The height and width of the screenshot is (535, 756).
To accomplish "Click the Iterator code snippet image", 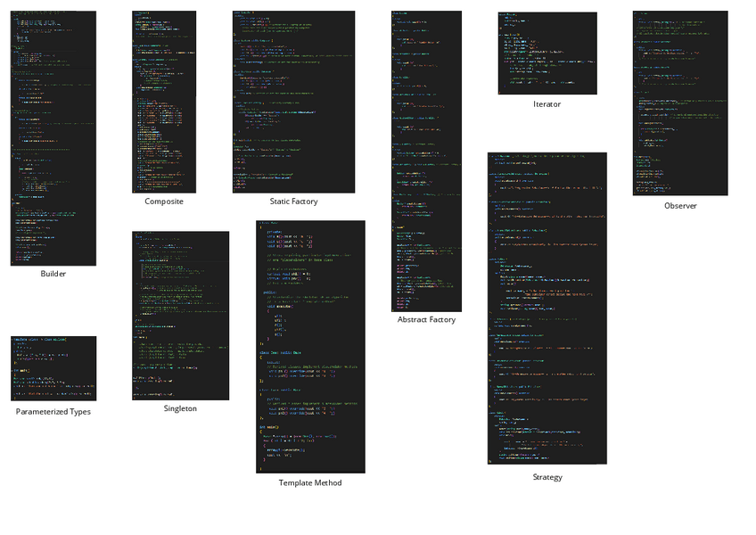I will pos(546,53).
